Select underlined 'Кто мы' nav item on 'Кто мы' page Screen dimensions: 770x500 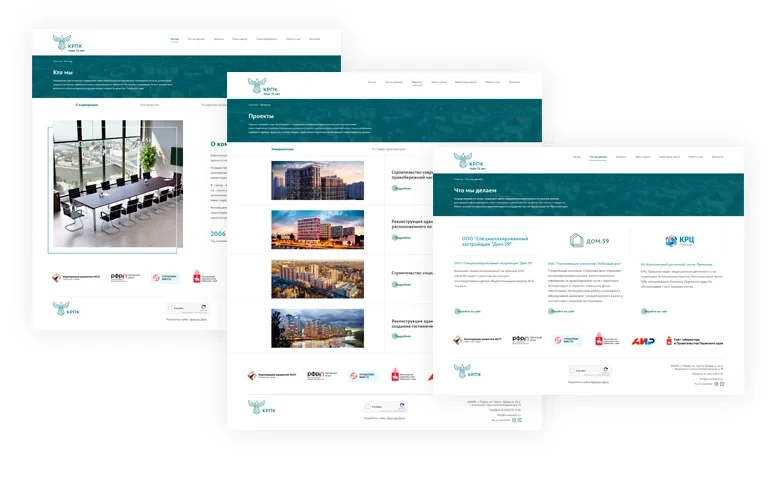tap(174, 39)
